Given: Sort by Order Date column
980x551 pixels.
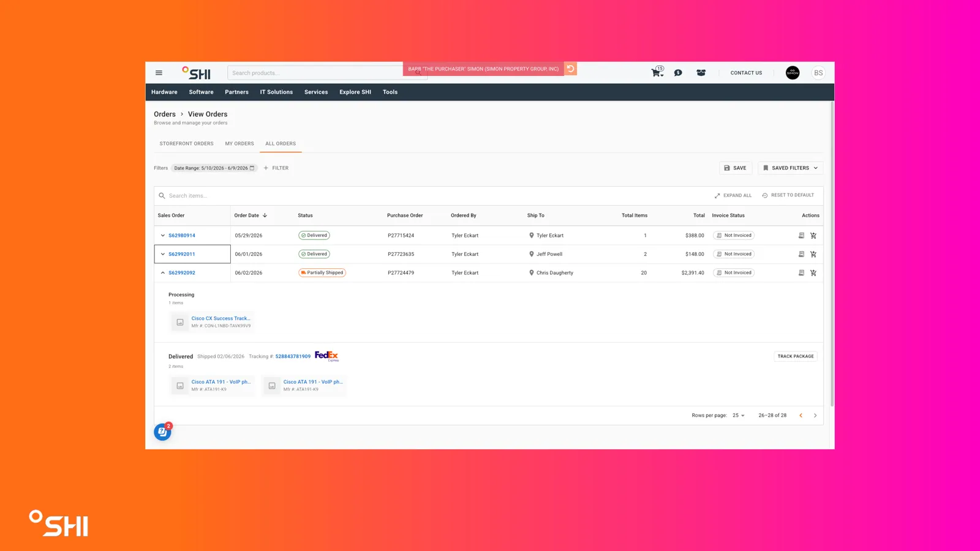Looking at the screenshot, I should pos(251,216).
